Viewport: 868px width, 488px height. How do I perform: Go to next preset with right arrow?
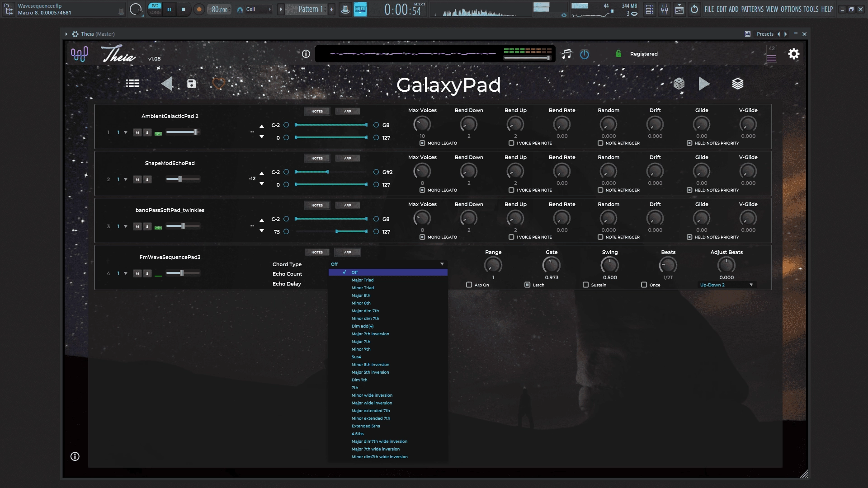[704, 84]
